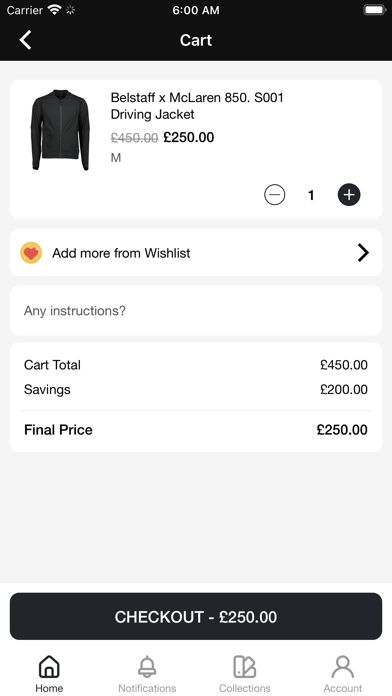
Task: Go back using the header arrow
Action: pyautogui.click(x=25, y=40)
